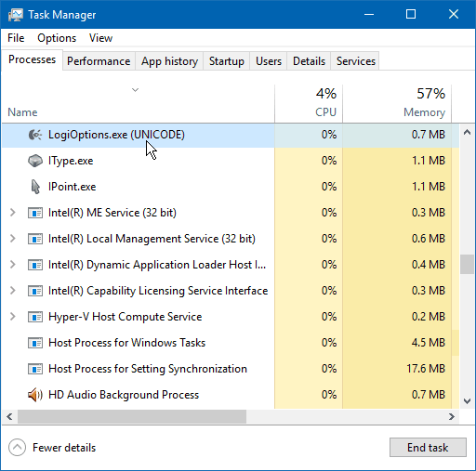
Task: Switch to the Users tab
Action: click(269, 61)
